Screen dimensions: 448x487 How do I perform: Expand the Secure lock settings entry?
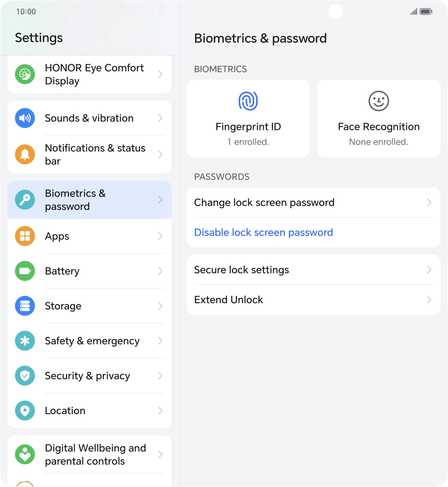pyautogui.click(x=313, y=270)
